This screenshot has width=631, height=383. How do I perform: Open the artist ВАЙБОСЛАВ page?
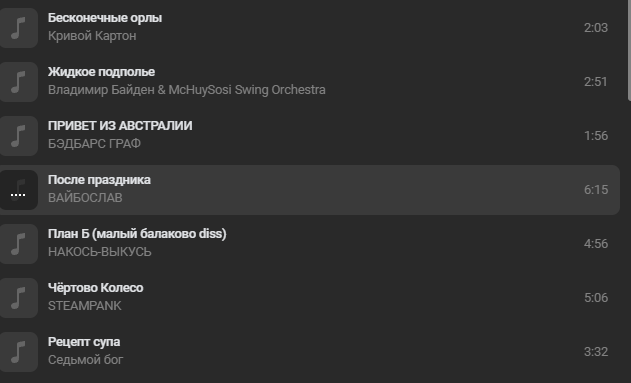tap(85, 198)
